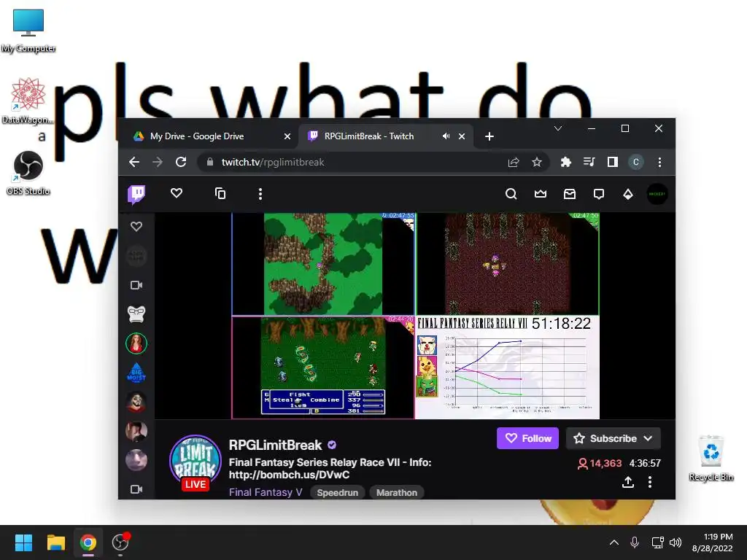
Task: Click bottom sidebar recommended camera icon
Action: (136, 489)
